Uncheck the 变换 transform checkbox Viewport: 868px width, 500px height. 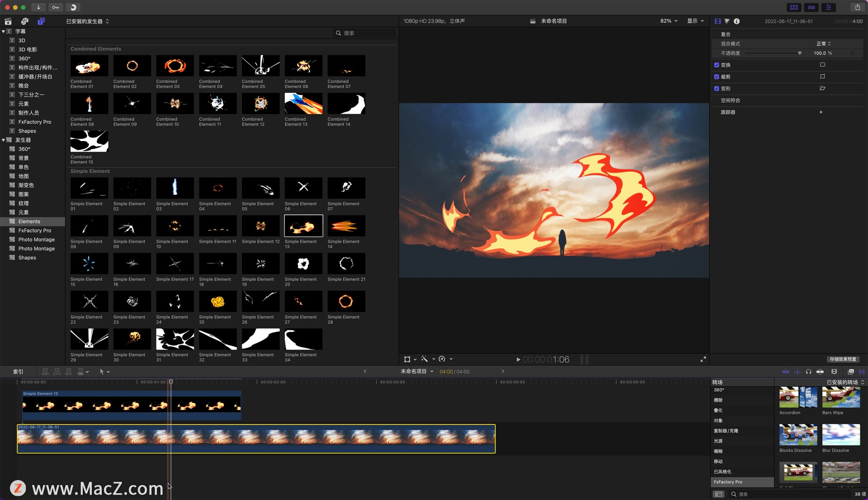717,65
